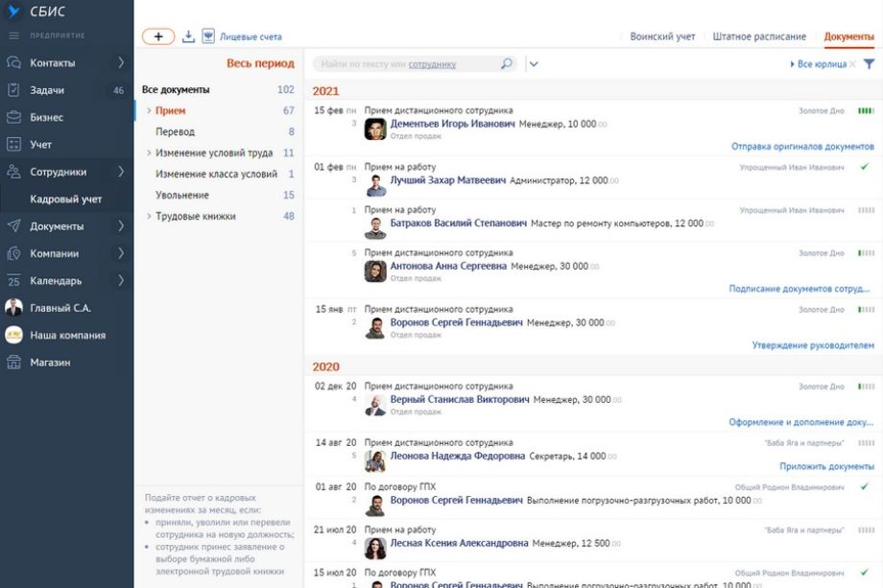Open Магазин from the sidebar
883x588 pixels.
(x=49, y=363)
